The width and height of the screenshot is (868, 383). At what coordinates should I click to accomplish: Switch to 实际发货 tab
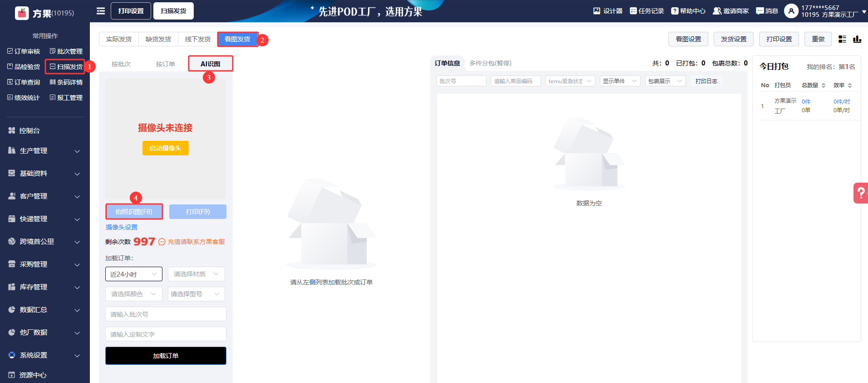tap(119, 39)
